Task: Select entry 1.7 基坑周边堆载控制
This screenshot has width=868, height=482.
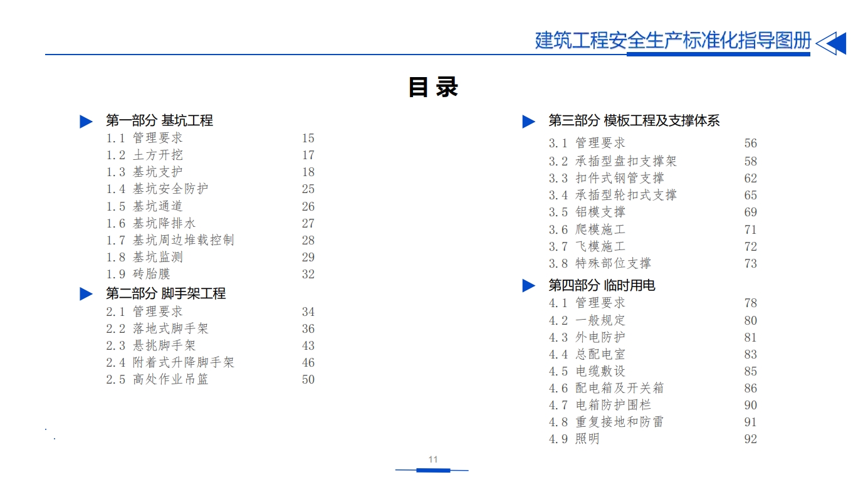Action: [x=170, y=240]
